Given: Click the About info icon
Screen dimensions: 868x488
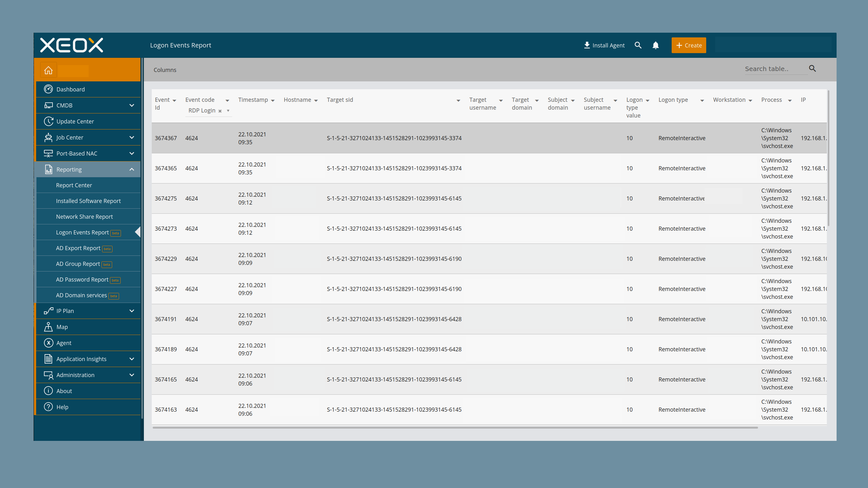Looking at the screenshot, I should [x=48, y=391].
